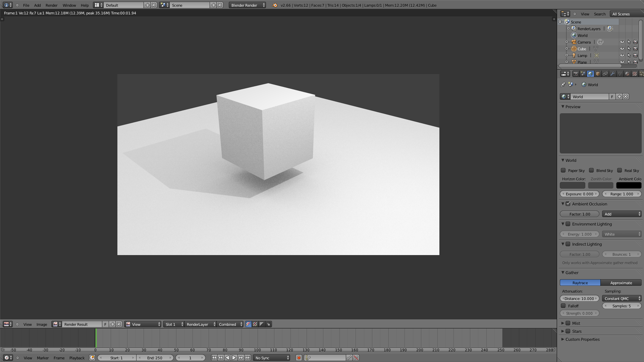644x362 pixels.
Task: Open the Render properties camera tab
Action: coord(576,74)
